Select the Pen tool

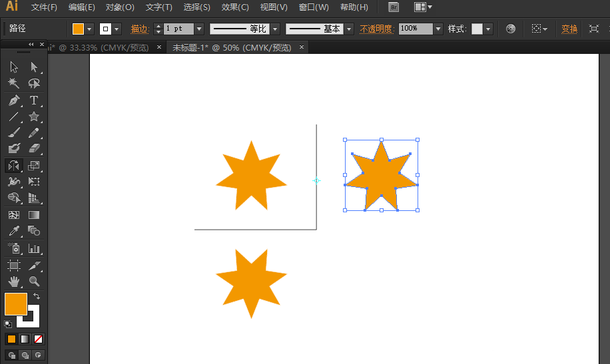click(14, 100)
